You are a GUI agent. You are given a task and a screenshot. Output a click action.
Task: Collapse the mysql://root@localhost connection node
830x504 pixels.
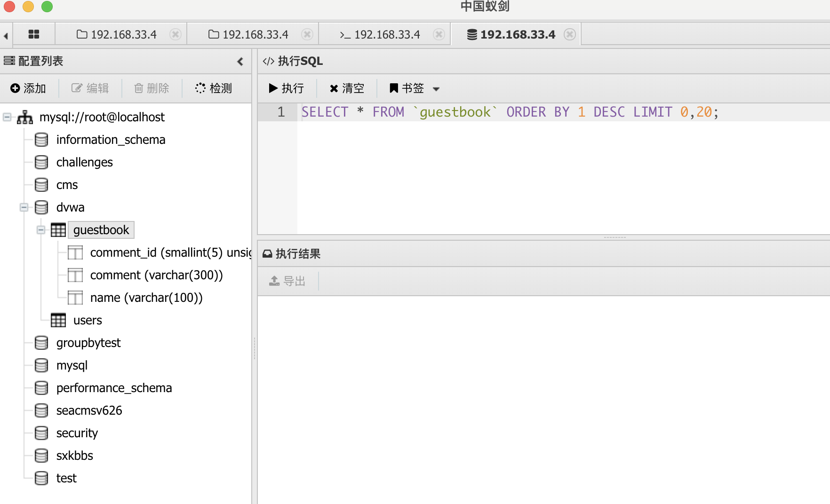tap(7, 117)
